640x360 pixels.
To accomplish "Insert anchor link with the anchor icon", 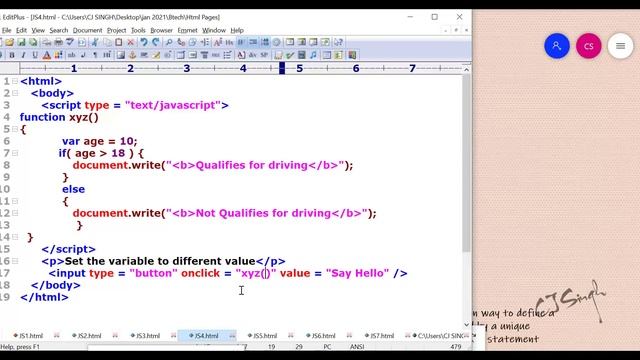I will (x=132, y=55).
